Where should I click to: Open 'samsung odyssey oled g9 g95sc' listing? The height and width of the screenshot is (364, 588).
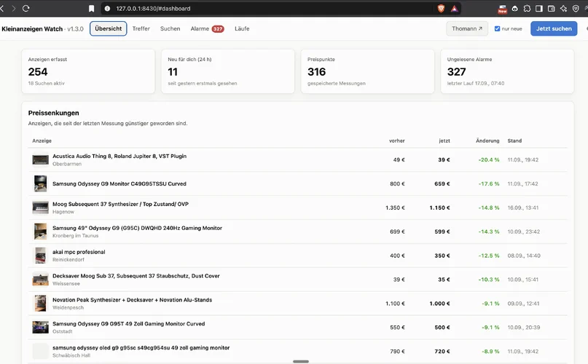(x=141, y=348)
